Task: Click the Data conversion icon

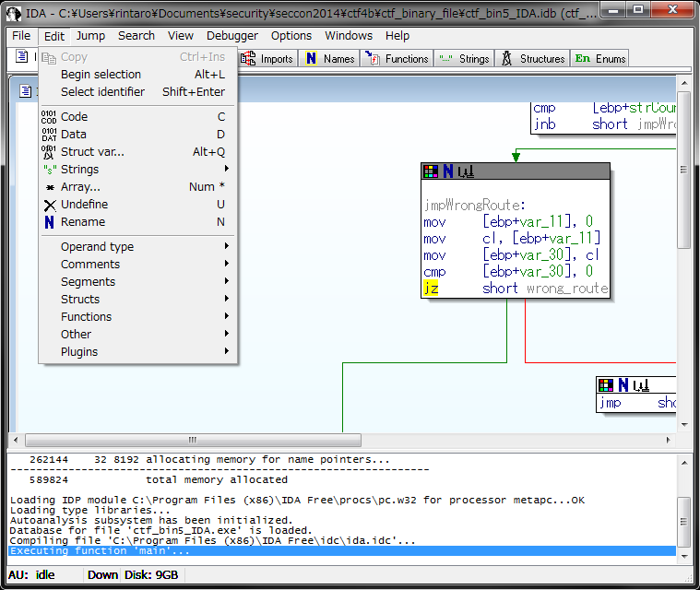Action: point(49,135)
